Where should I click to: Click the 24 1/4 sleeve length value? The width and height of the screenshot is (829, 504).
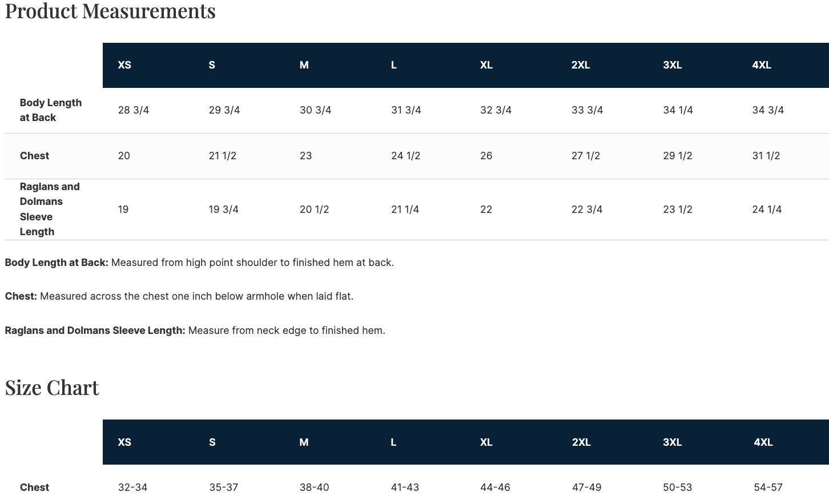coord(767,209)
